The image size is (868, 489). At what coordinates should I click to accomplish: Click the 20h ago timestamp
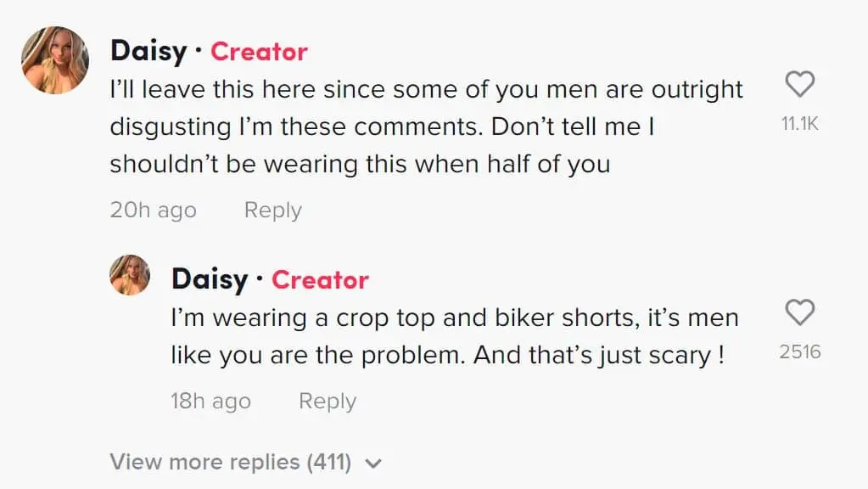pyautogui.click(x=153, y=210)
